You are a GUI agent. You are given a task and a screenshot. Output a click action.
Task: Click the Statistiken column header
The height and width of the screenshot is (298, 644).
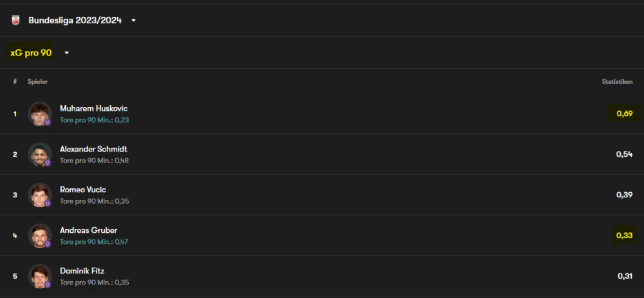[x=617, y=82]
